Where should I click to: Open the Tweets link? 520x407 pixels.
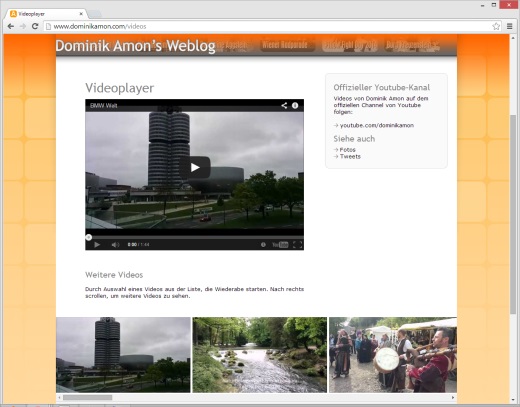pos(350,157)
